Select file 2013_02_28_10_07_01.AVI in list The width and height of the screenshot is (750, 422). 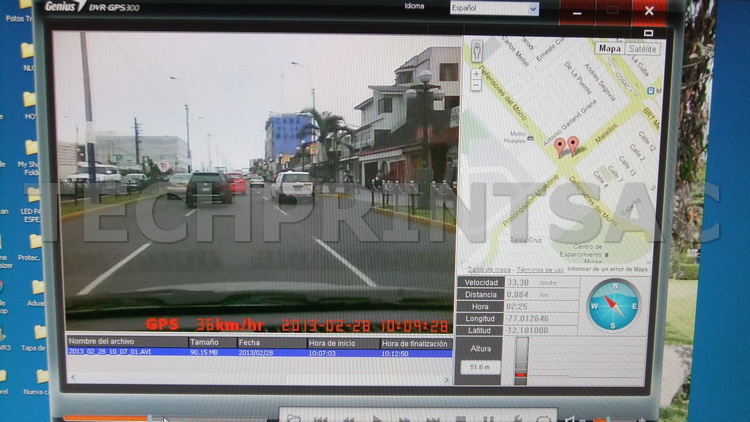tap(259, 353)
